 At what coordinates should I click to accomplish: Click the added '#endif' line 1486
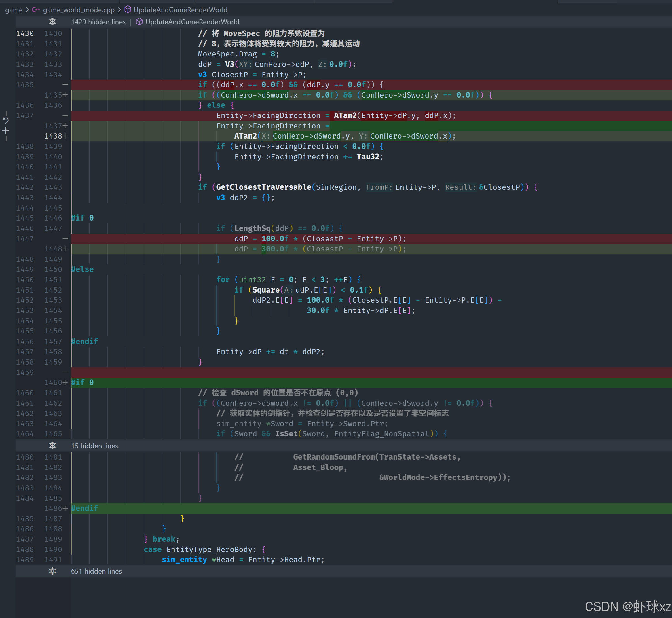coord(85,508)
